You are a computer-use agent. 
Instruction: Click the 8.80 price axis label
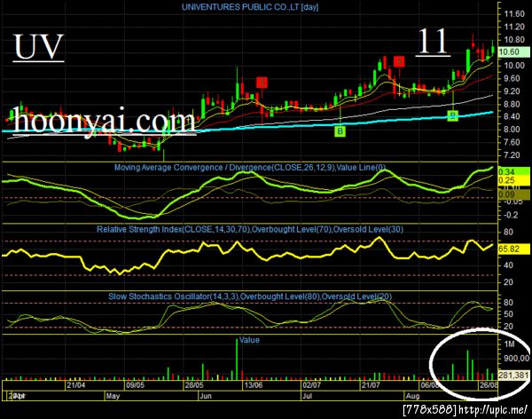tap(512, 104)
